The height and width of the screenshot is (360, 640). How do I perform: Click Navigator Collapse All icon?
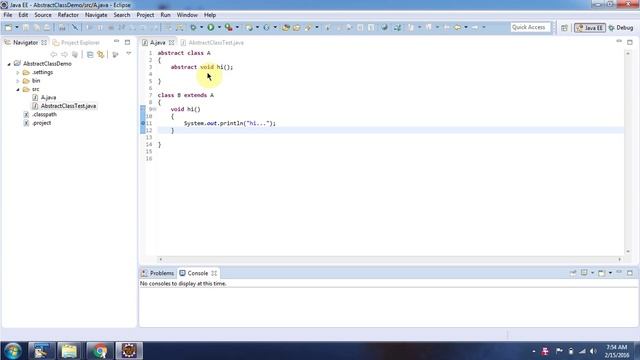tap(90, 54)
